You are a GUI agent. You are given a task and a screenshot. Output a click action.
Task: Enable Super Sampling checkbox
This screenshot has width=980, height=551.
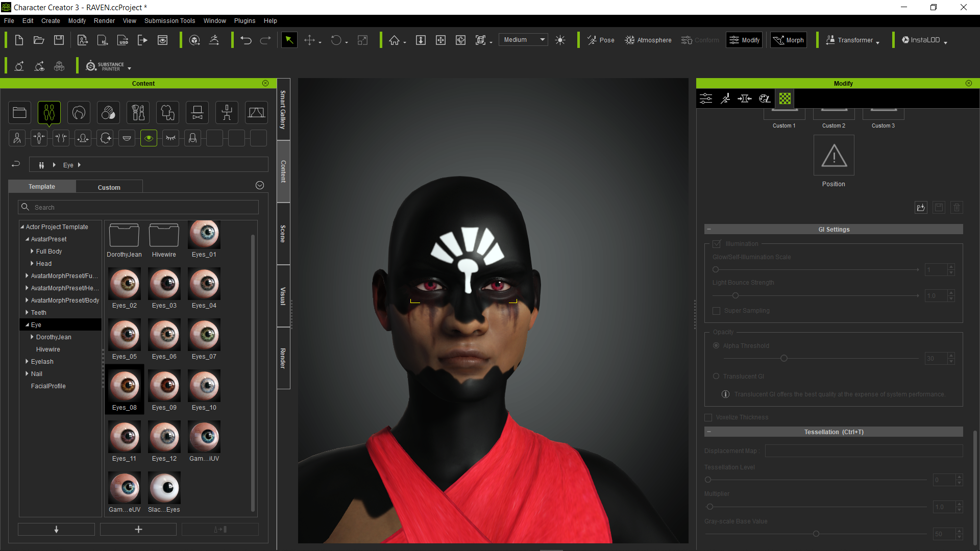coord(717,311)
